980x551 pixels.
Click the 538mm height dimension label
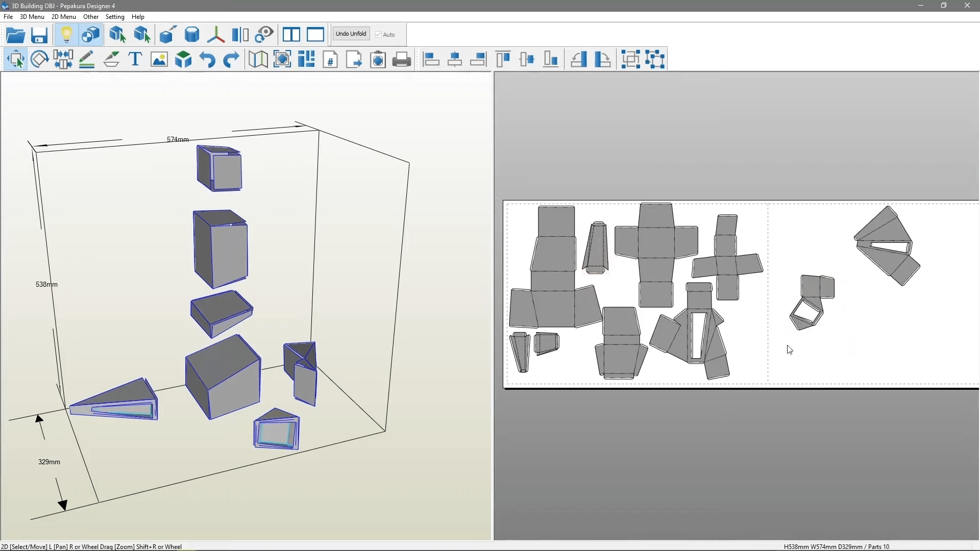[x=46, y=284]
